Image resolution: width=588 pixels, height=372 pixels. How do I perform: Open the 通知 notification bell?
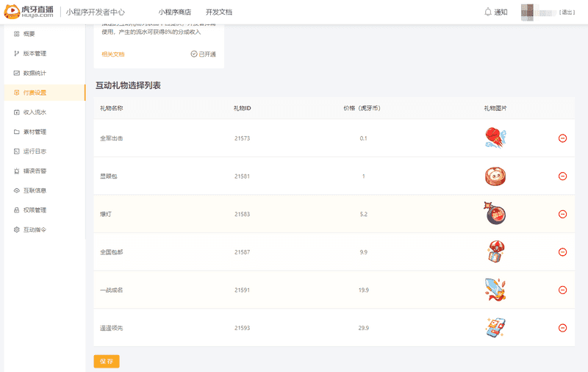pyautogui.click(x=495, y=12)
